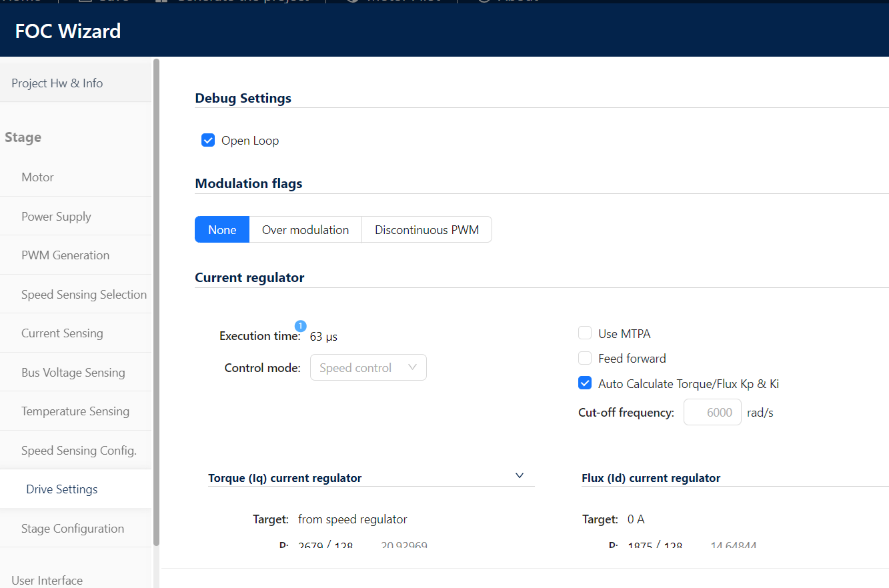The image size is (889, 588).
Task: Turn on Feed forward option
Action: pyautogui.click(x=585, y=359)
